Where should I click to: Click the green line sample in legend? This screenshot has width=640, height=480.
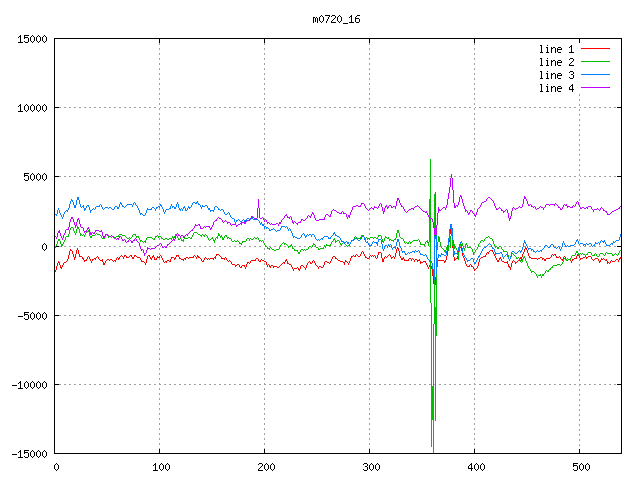596,62
